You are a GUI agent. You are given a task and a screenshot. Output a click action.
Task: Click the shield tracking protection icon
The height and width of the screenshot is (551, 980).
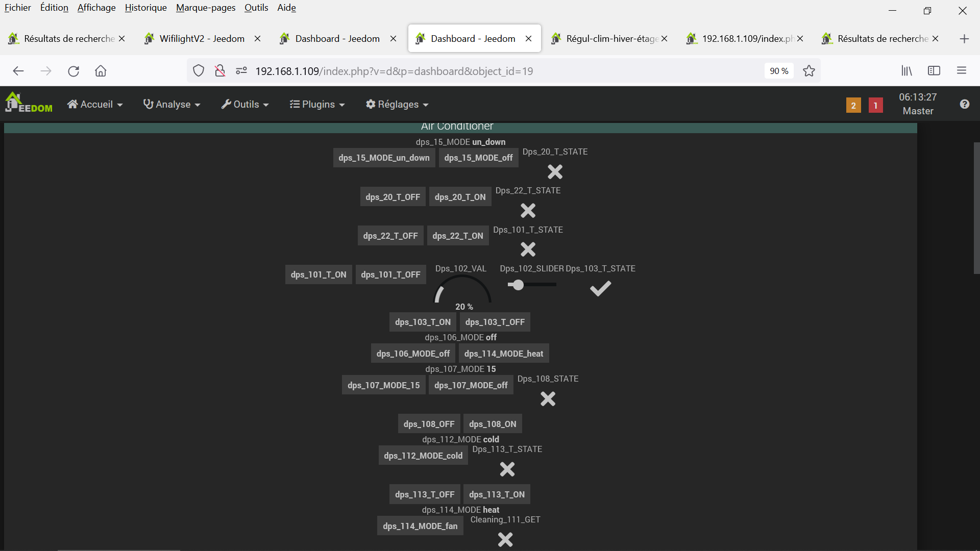[x=199, y=71]
